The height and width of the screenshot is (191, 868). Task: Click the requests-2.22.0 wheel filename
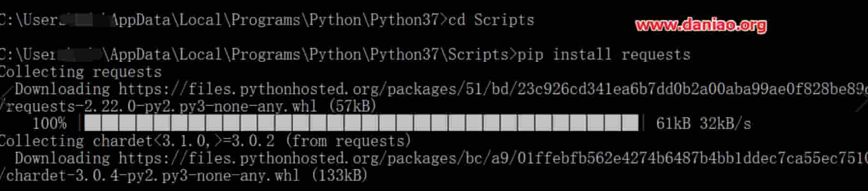point(162,106)
